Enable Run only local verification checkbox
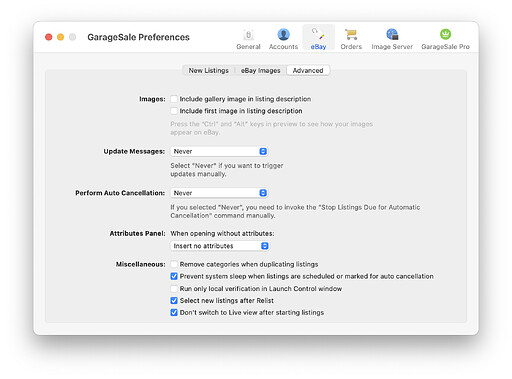Screen dimensions: 512x379 174,289
